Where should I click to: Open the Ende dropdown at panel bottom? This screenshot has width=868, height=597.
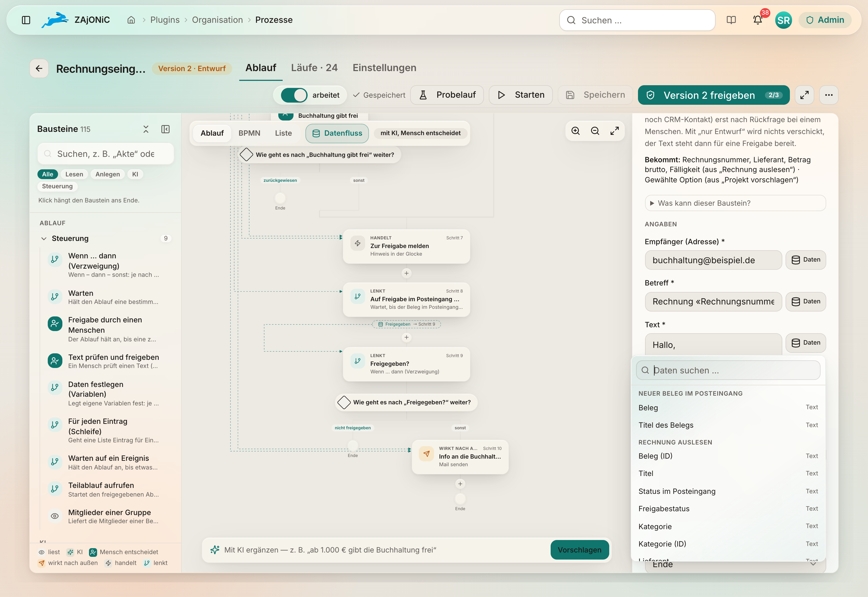pyautogui.click(x=735, y=565)
